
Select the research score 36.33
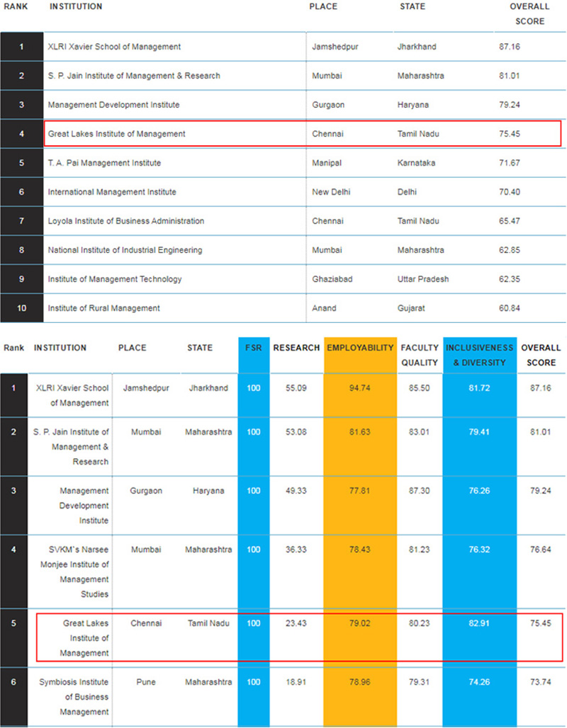pyautogui.click(x=296, y=550)
